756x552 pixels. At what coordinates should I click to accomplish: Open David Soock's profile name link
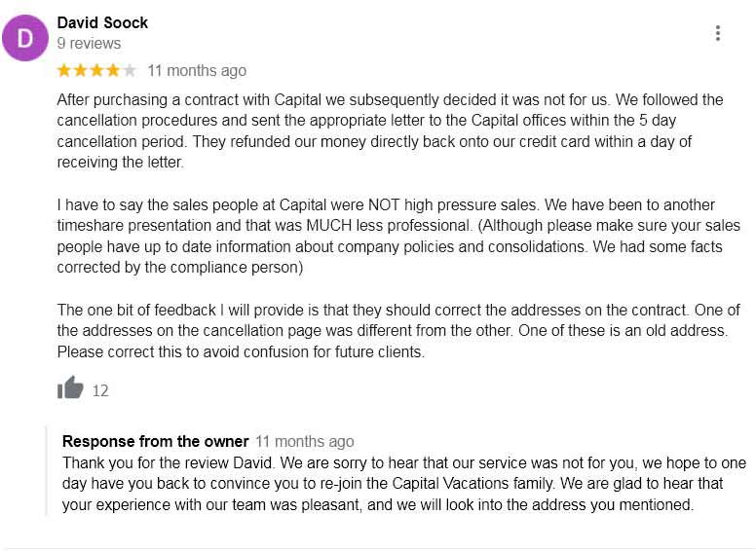point(102,22)
